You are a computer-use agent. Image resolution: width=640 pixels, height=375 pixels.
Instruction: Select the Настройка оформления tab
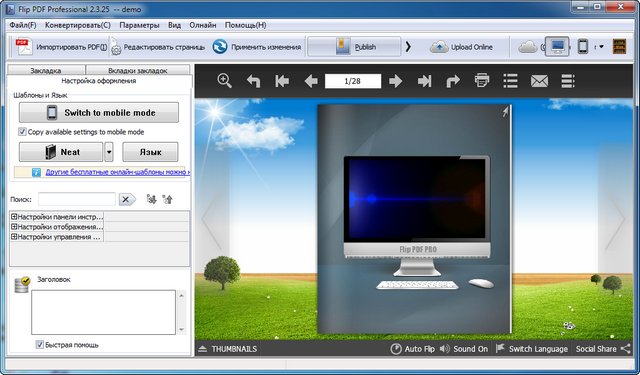(x=99, y=81)
